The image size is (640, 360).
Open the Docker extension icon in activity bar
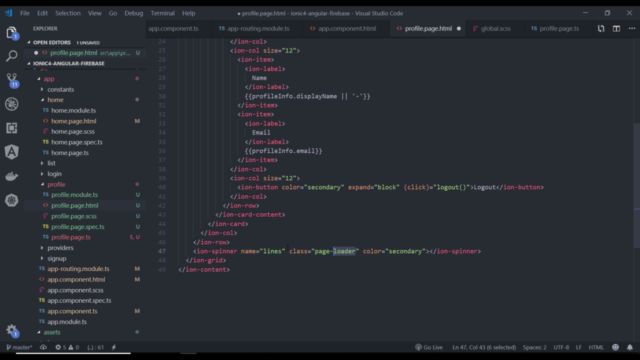point(11,176)
